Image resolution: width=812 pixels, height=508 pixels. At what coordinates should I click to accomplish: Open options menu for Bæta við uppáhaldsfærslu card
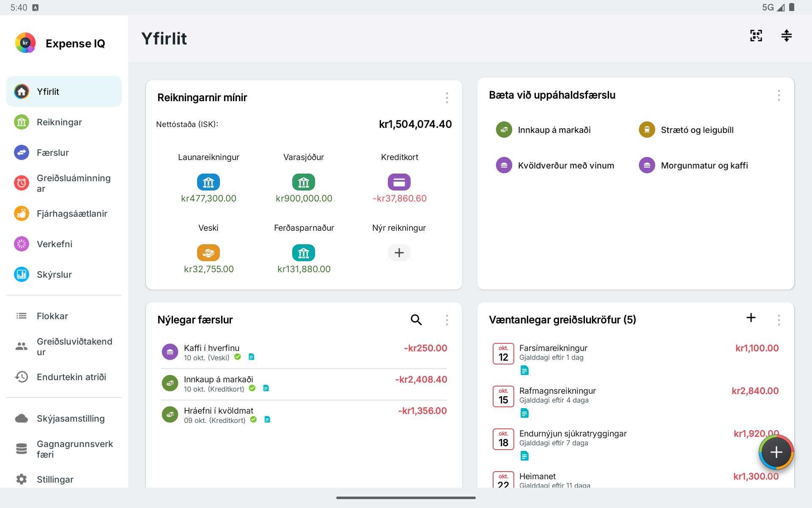pos(779,95)
